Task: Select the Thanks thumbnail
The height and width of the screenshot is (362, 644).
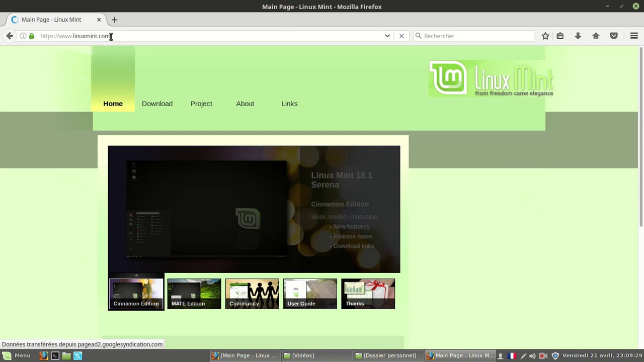Action: [368, 294]
